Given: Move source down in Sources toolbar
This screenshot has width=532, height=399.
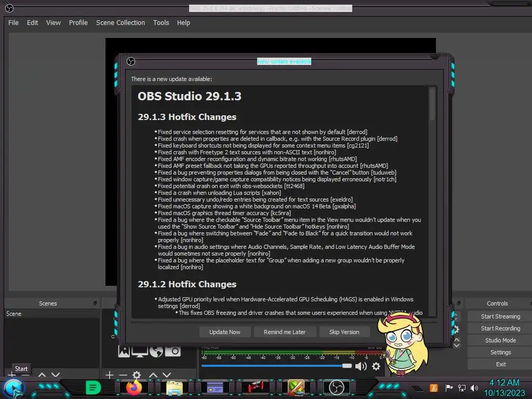Looking at the screenshot, I should click(x=167, y=375).
